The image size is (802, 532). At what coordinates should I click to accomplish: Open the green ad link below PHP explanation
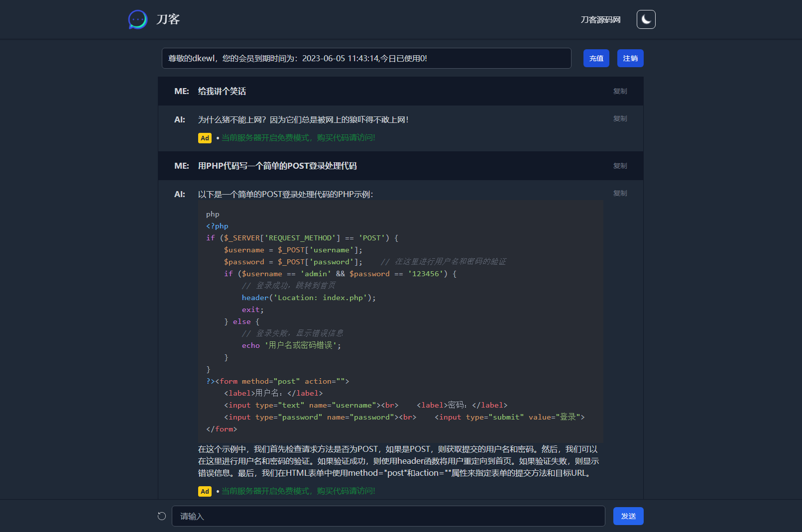tap(298, 491)
